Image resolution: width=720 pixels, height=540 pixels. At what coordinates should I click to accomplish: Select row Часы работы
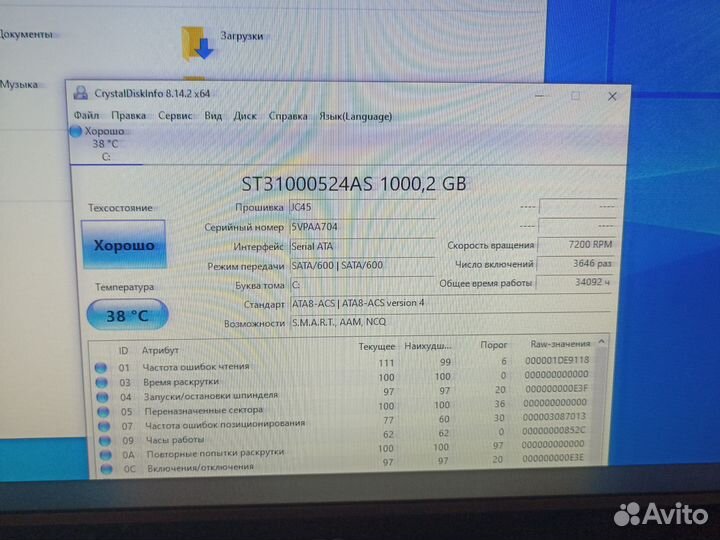(343, 436)
